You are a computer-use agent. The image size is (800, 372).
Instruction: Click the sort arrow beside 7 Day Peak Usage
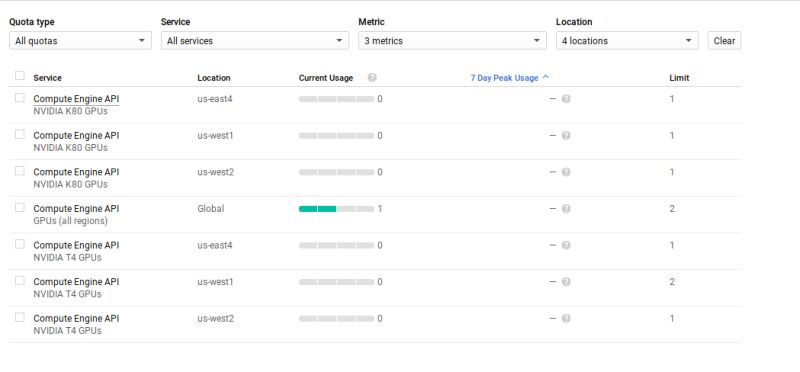(x=545, y=77)
